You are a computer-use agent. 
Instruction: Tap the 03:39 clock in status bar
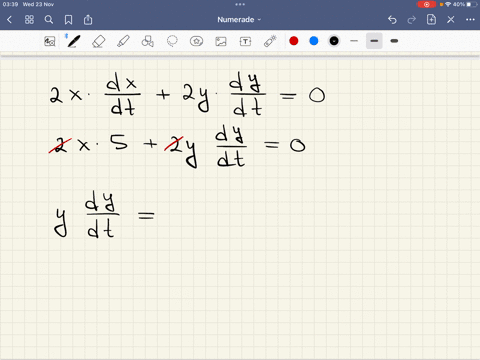(10, 4)
